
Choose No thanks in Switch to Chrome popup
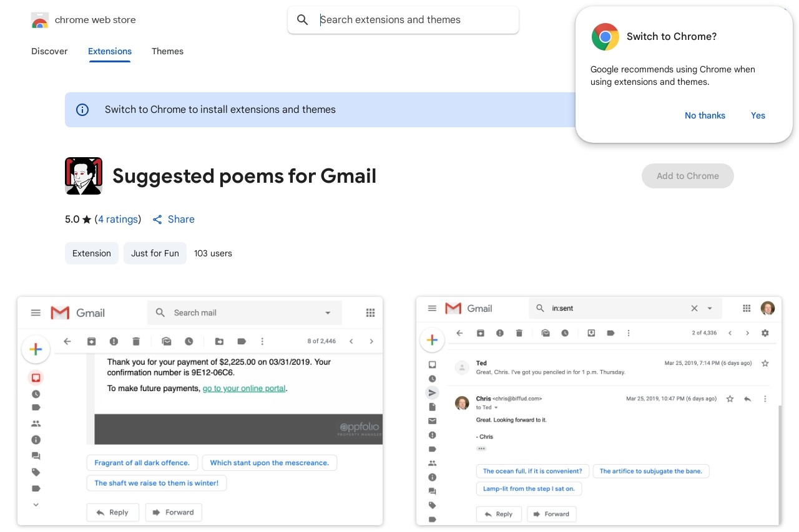click(705, 115)
